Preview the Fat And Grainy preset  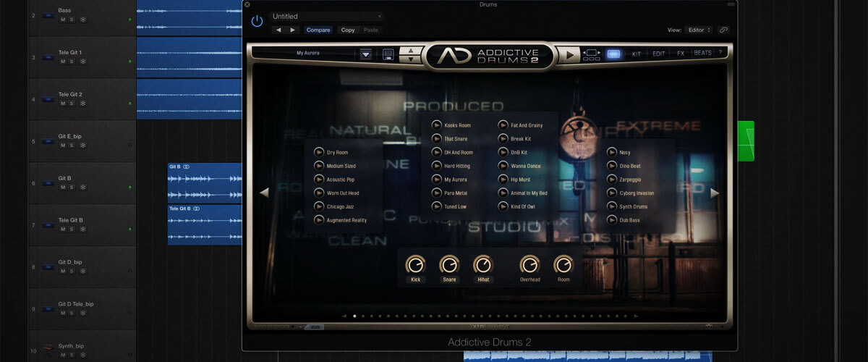point(503,125)
